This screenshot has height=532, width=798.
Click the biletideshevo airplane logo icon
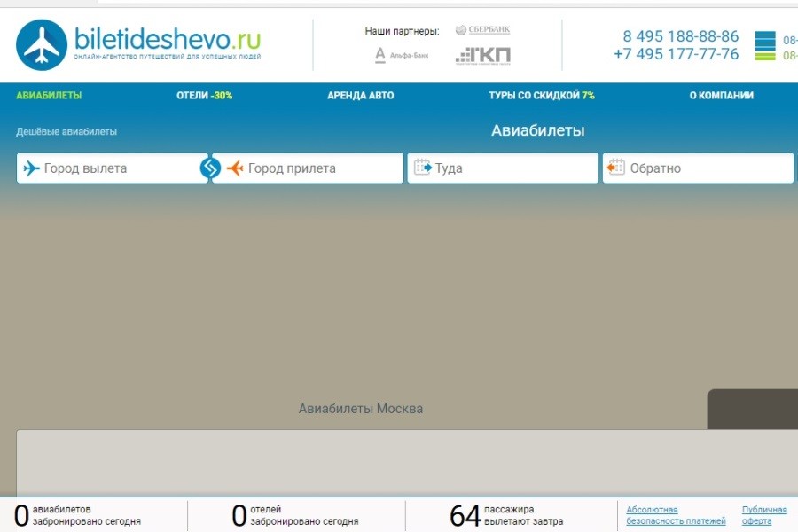pyautogui.click(x=42, y=44)
